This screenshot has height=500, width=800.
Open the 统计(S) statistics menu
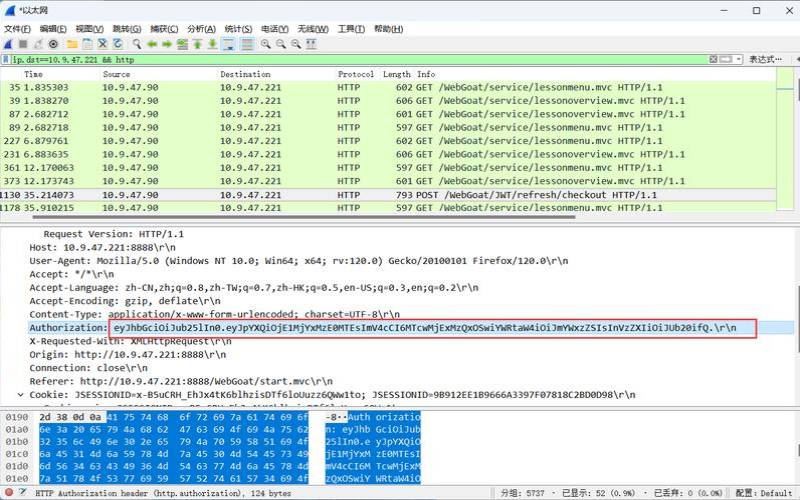238,29
